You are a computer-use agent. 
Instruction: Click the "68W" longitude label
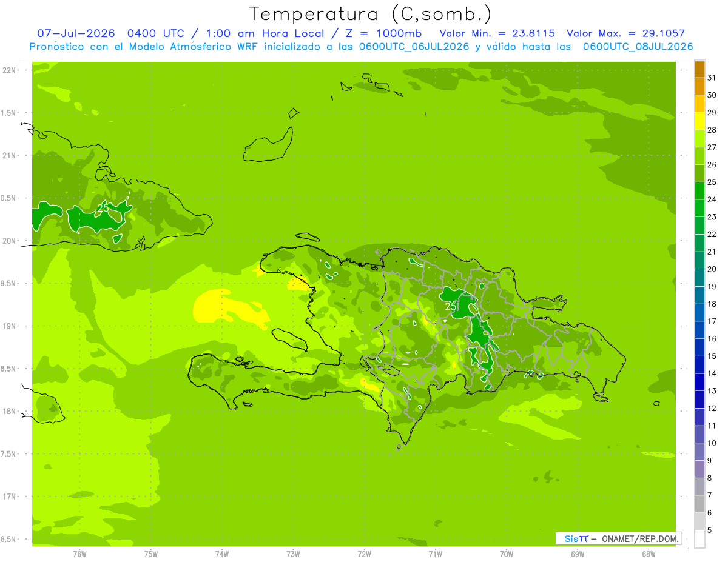648,554
